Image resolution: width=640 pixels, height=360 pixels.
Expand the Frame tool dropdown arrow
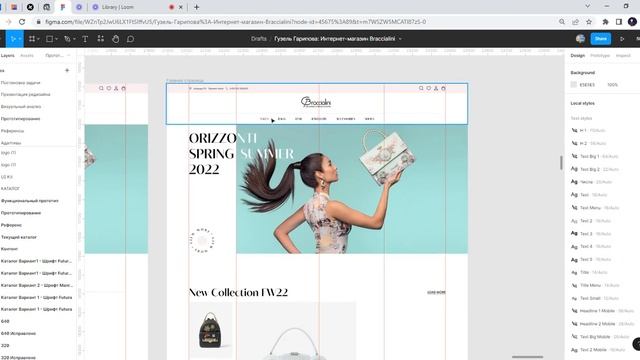coord(38,39)
